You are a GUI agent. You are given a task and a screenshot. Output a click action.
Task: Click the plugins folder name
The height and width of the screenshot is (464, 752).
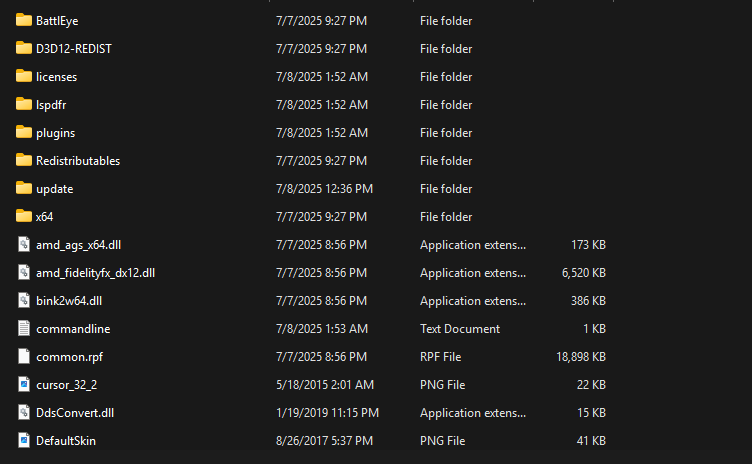point(55,132)
